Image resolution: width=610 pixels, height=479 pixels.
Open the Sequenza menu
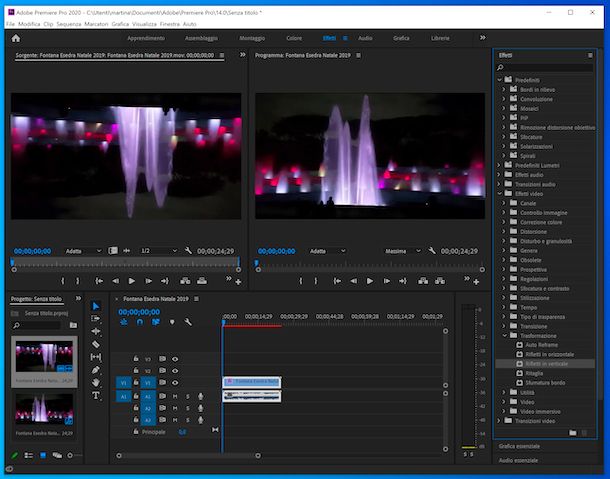click(69, 24)
